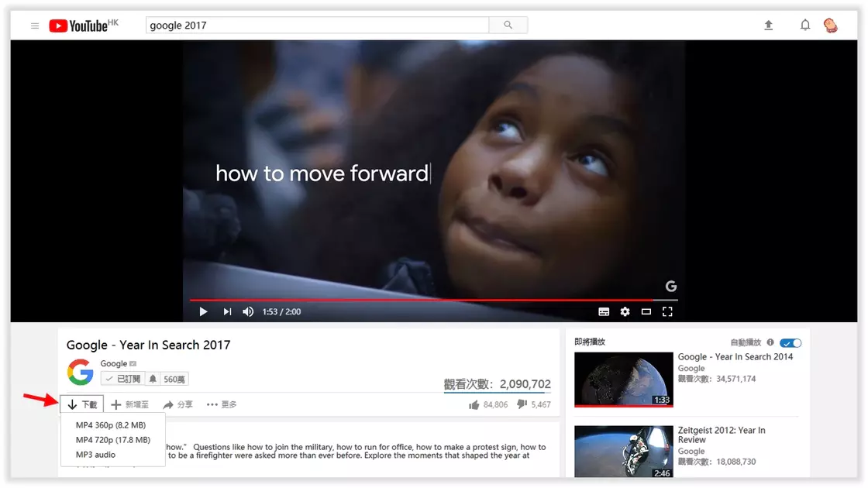Open the account avatar menu
This screenshot has width=868, height=488.
pos(830,26)
